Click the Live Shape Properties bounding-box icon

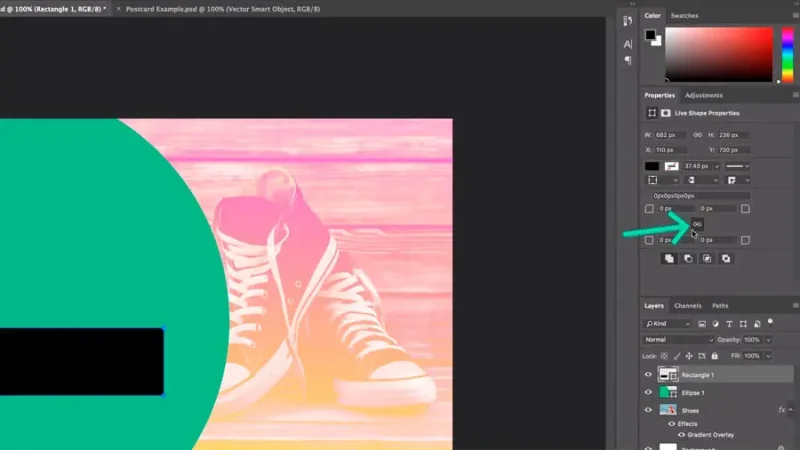point(652,113)
